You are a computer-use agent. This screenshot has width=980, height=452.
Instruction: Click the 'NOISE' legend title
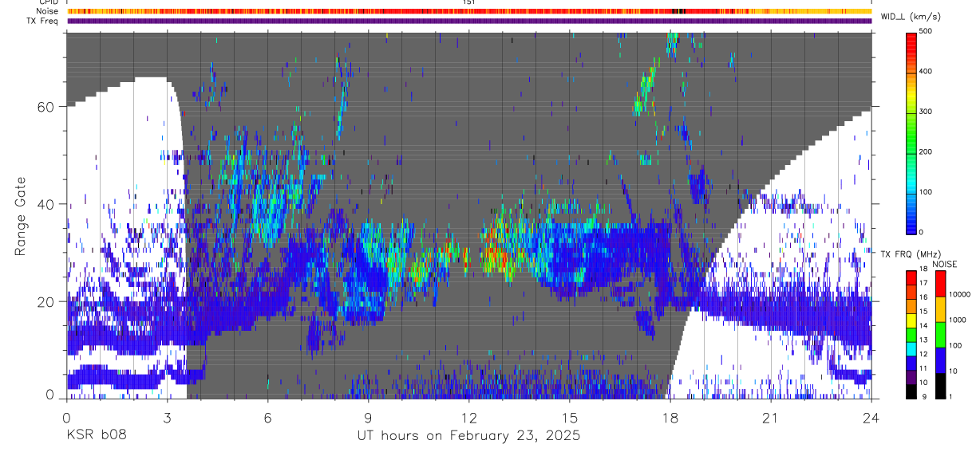click(945, 265)
